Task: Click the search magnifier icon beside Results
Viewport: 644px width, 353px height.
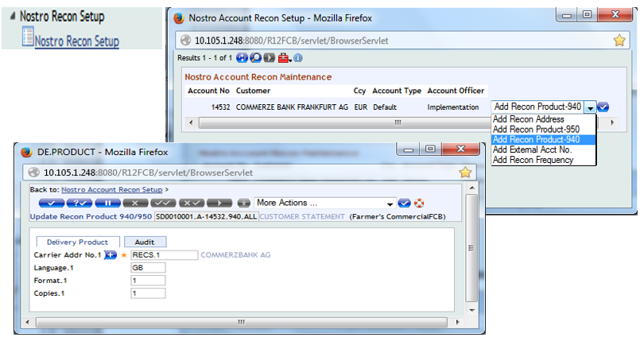Action: click(x=256, y=58)
